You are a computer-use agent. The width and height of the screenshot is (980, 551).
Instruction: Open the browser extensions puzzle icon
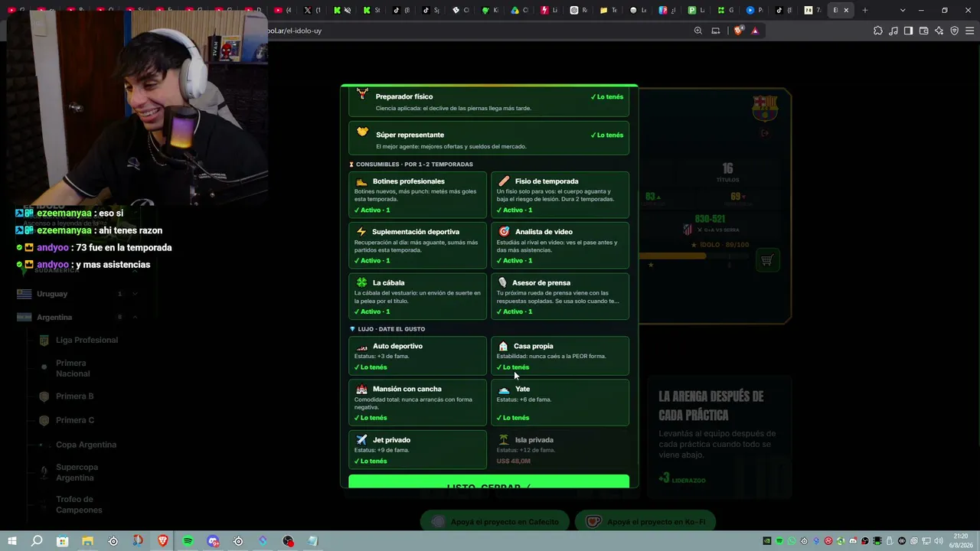[x=878, y=31]
